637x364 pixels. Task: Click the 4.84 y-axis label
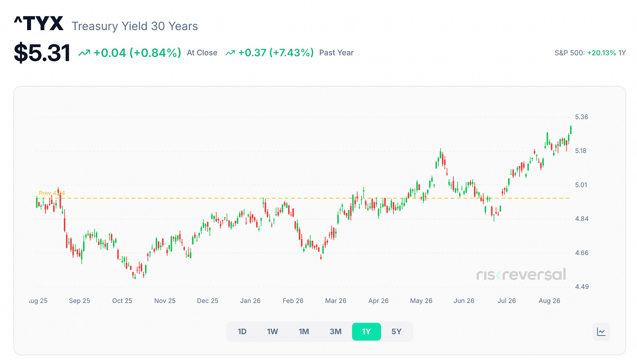pos(582,219)
